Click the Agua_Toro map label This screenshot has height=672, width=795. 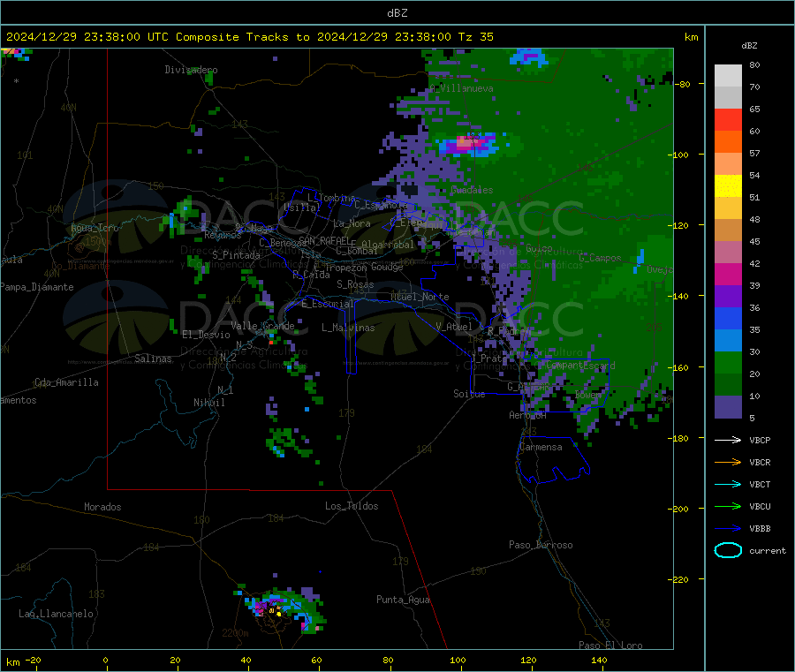point(95,228)
